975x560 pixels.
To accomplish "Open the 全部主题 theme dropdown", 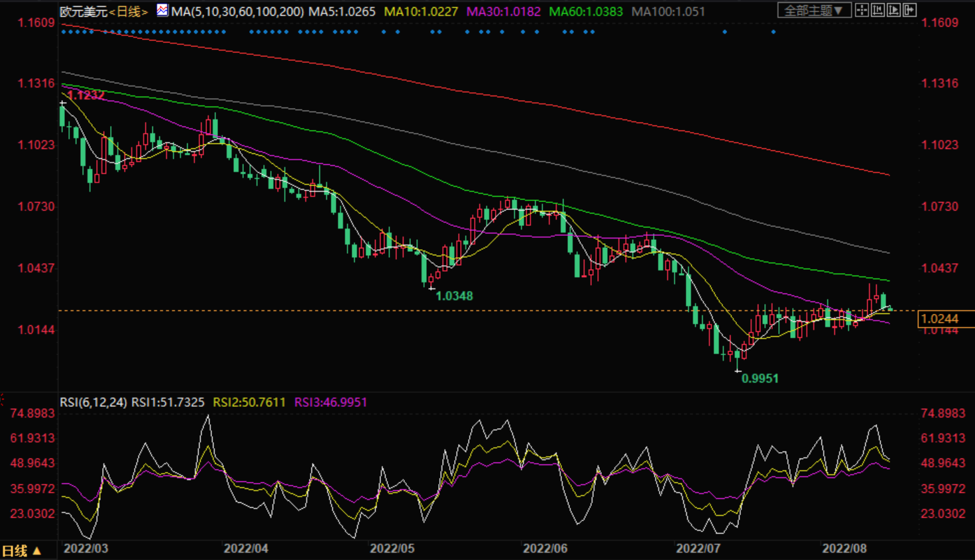I will (813, 11).
